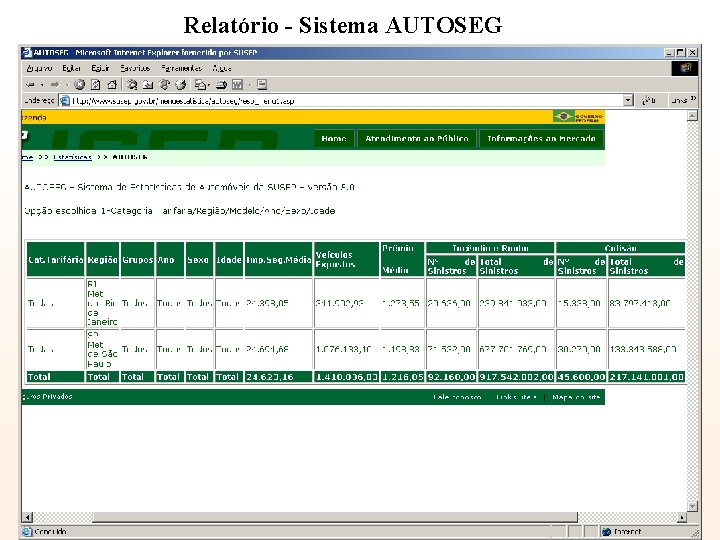Open the Ferramentas menu
Image resolution: width=720 pixels, height=540 pixels.
coord(181,68)
